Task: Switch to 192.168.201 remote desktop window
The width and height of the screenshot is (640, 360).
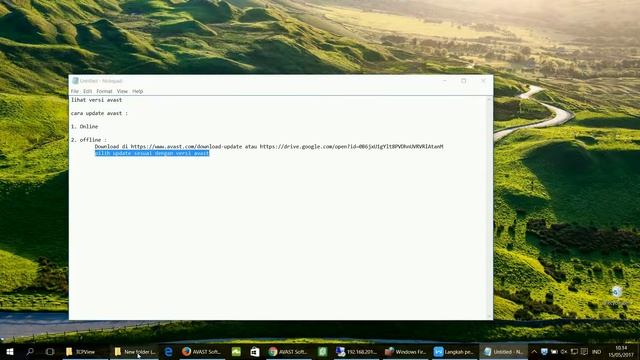Action: pyautogui.click(x=356, y=351)
